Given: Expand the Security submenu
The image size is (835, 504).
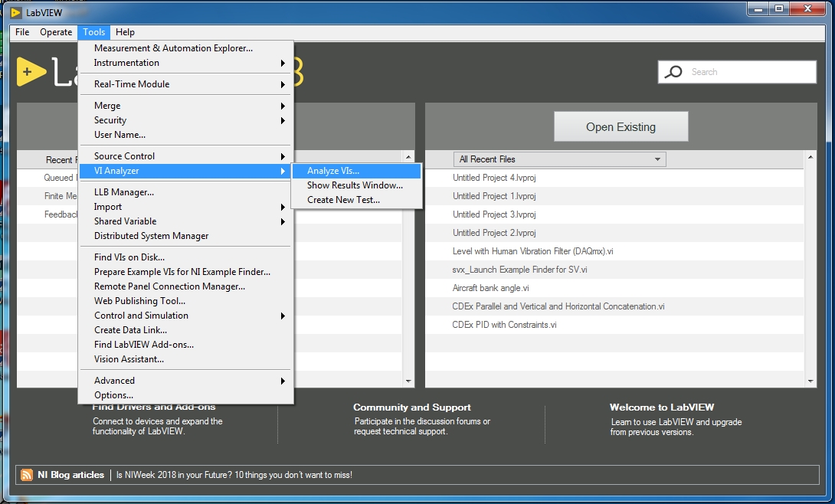Looking at the screenshot, I should tap(185, 120).
